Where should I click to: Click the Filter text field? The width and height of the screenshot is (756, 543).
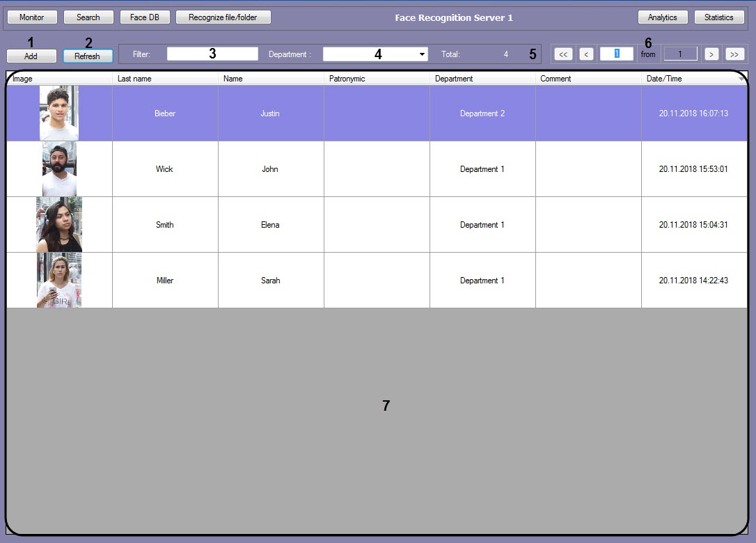point(212,54)
